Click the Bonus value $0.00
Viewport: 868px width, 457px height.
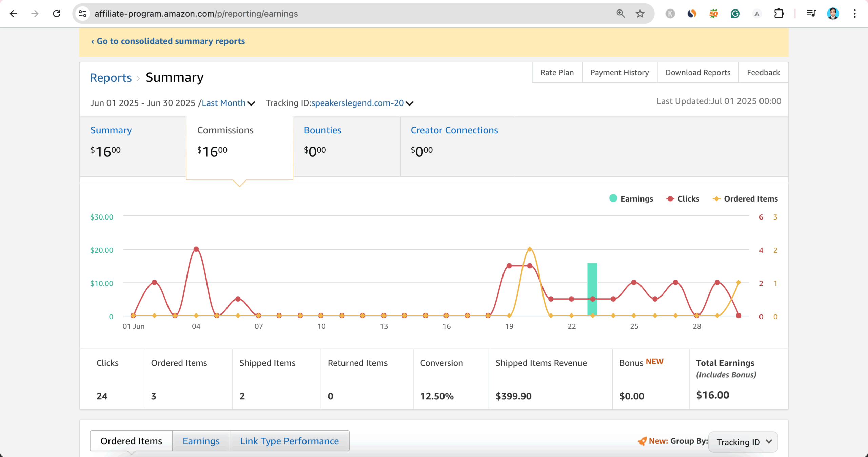point(632,396)
